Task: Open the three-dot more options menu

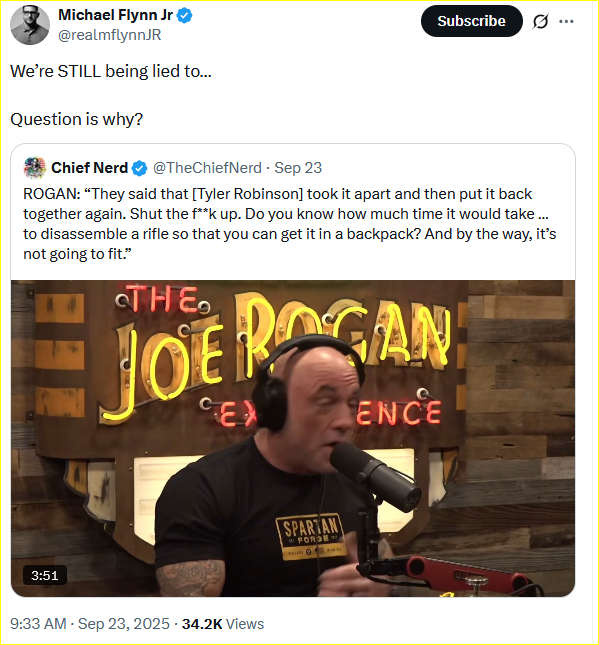Action: tap(566, 21)
